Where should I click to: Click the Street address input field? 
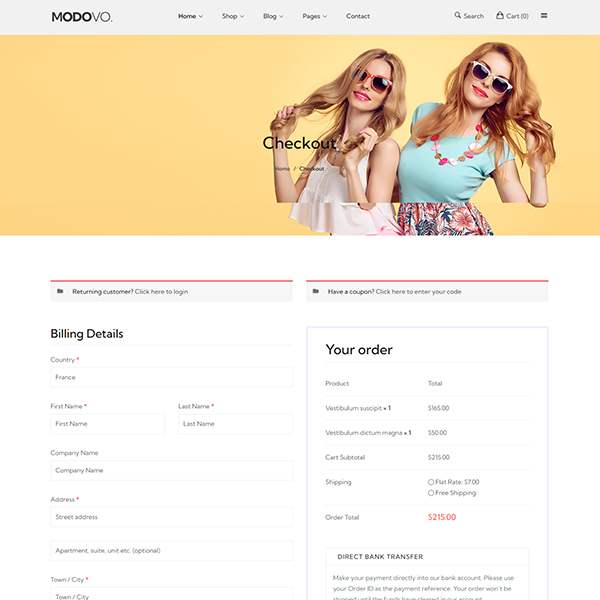171,517
